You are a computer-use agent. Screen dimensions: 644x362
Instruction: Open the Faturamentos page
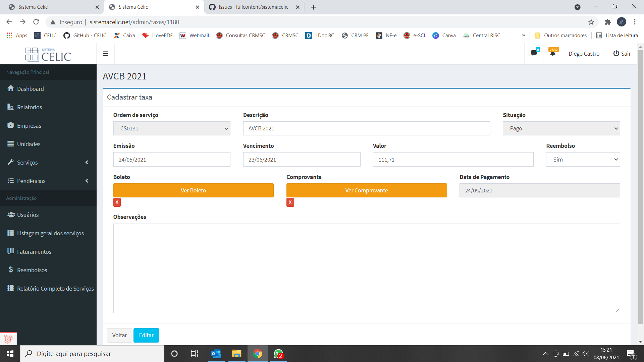[34, 251]
